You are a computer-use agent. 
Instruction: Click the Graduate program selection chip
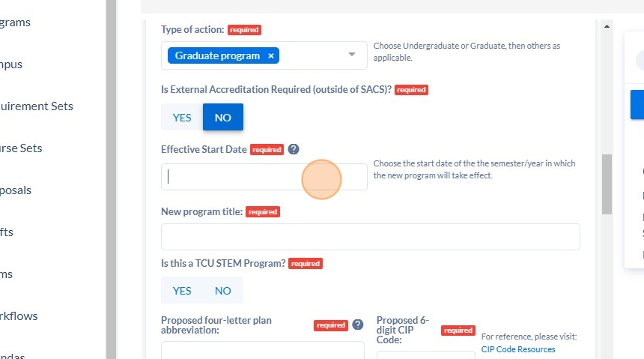pyautogui.click(x=217, y=56)
